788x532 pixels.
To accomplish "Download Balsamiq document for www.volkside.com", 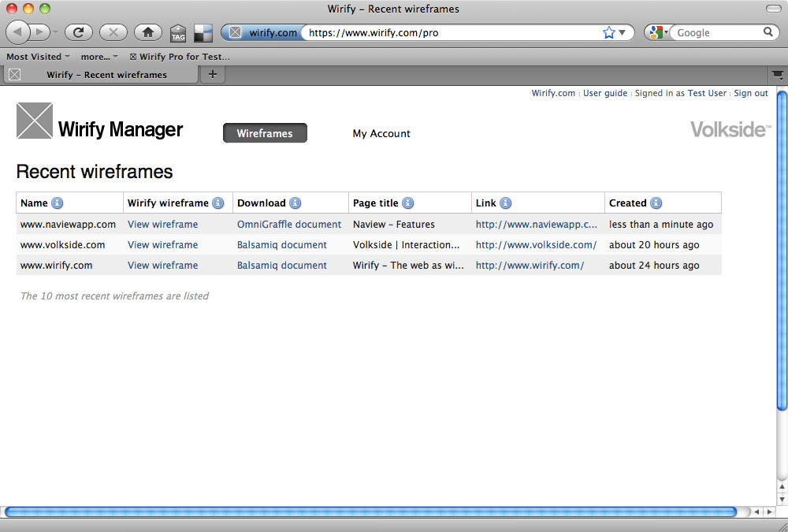I will point(282,245).
